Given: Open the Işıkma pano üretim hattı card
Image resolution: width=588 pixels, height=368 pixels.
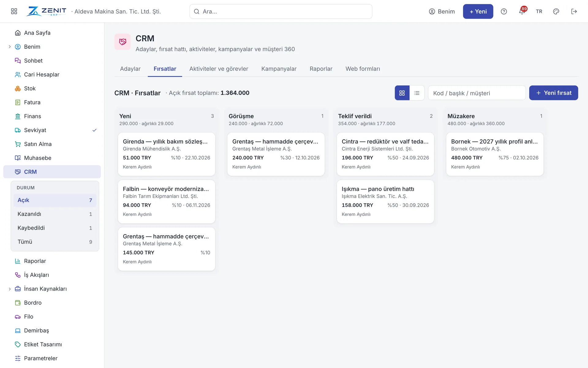Looking at the screenshot, I should pyautogui.click(x=385, y=201).
